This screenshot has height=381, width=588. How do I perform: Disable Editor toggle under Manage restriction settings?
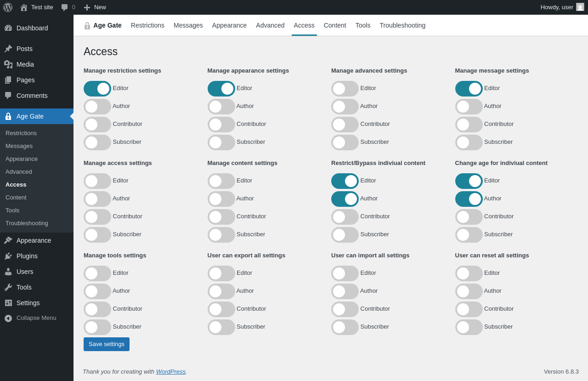click(97, 89)
